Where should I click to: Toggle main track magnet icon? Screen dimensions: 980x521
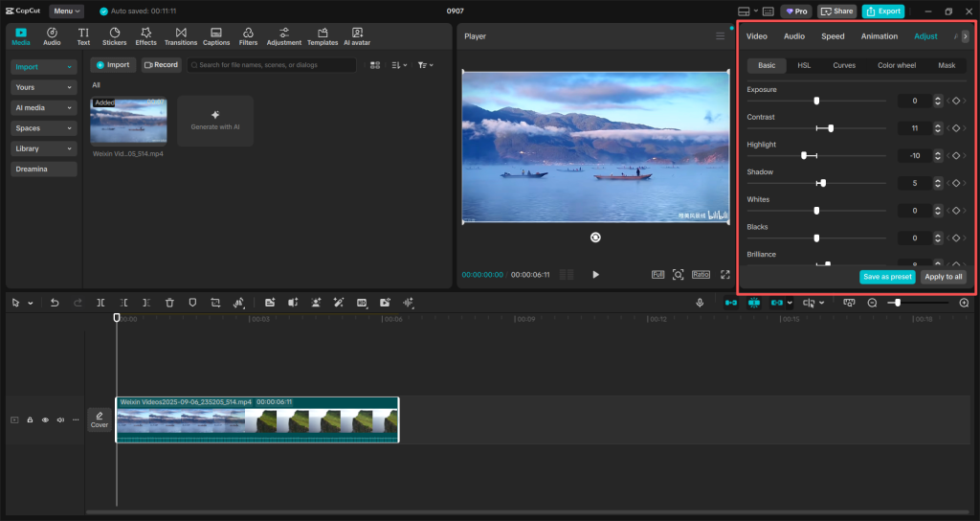pyautogui.click(x=730, y=303)
